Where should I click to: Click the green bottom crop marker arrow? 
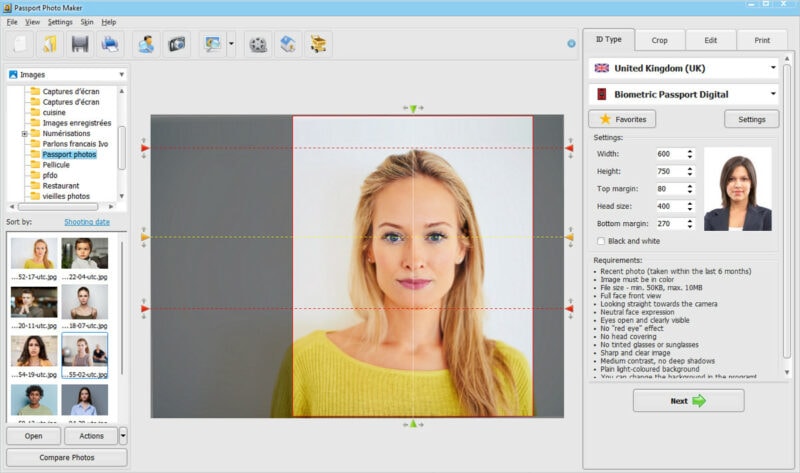[x=413, y=424]
